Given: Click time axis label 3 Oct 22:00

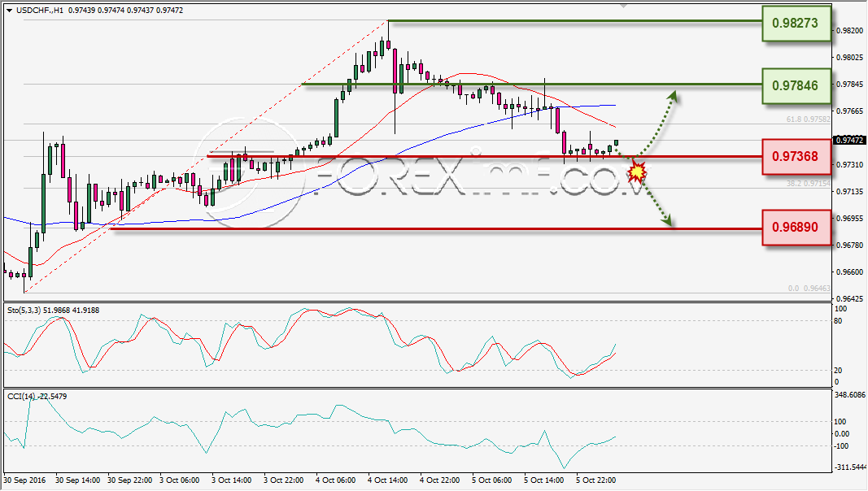Looking at the screenshot, I should click(x=284, y=480).
